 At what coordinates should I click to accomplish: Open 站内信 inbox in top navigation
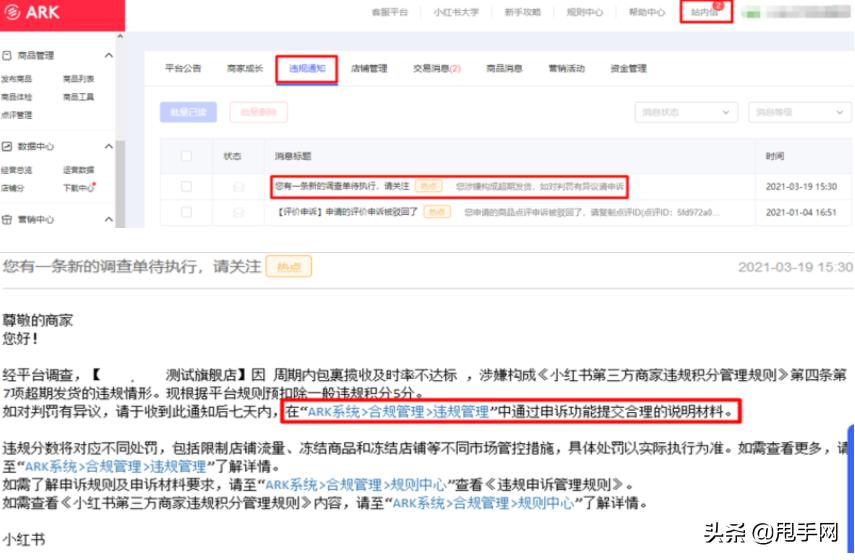point(705,12)
